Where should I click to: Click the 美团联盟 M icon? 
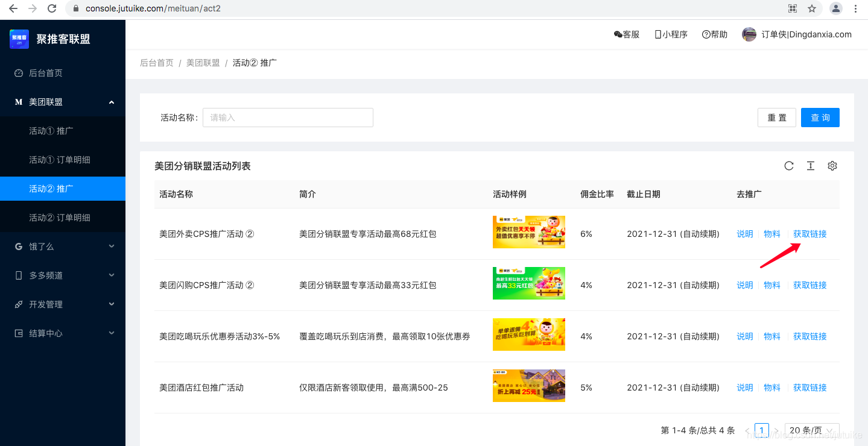click(x=19, y=102)
